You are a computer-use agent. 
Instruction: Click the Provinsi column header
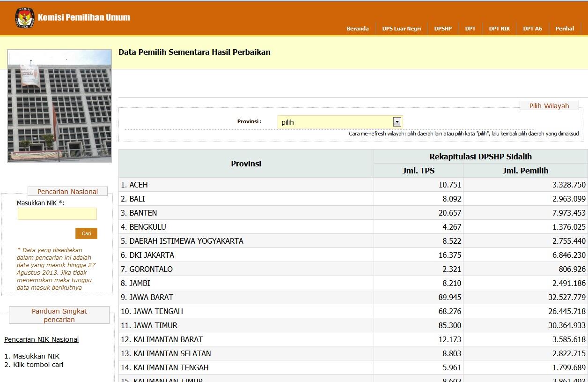pos(246,164)
